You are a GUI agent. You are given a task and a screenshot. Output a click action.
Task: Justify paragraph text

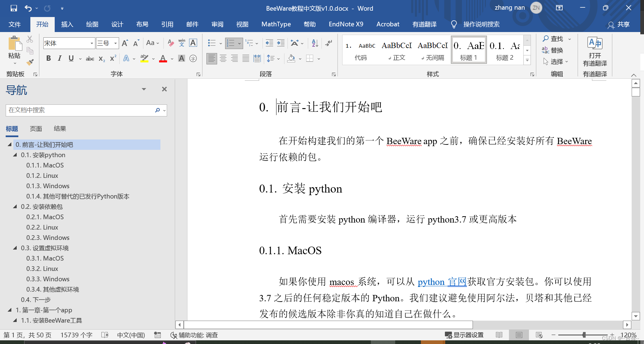pos(246,59)
